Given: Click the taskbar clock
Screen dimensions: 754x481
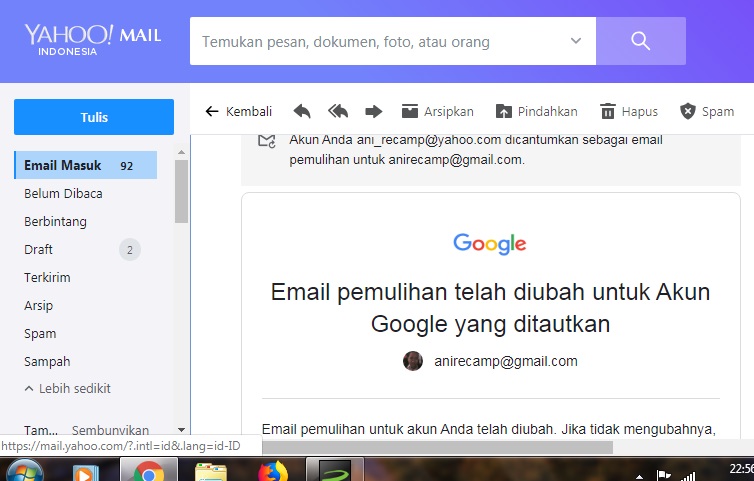Looking at the screenshot, I should click(x=741, y=470).
